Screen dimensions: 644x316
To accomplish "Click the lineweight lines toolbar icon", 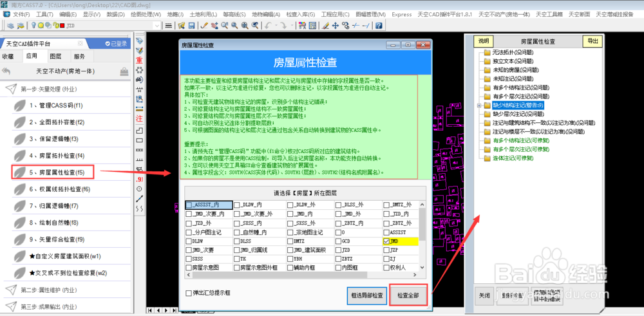I will [x=168, y=26].
